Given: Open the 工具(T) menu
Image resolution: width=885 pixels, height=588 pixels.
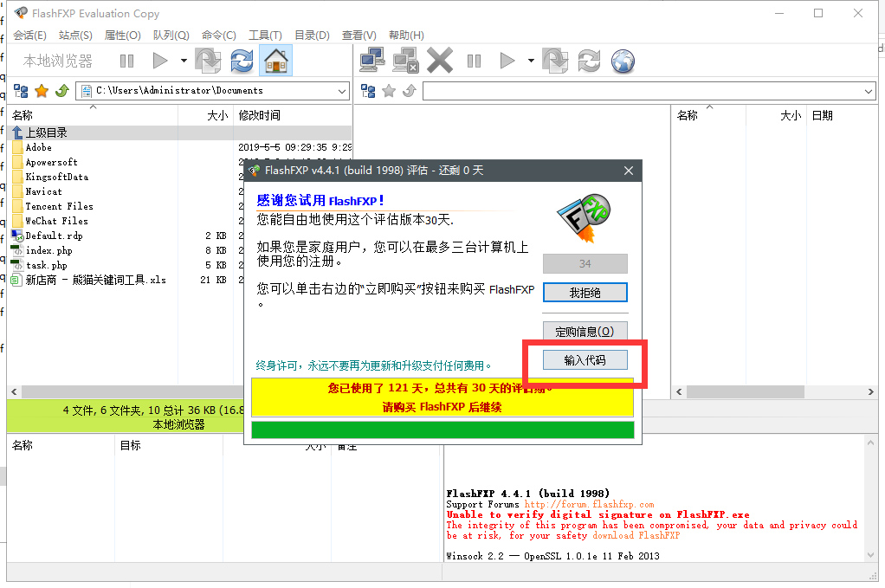Looking at the screenshot, I should [265, 36].
